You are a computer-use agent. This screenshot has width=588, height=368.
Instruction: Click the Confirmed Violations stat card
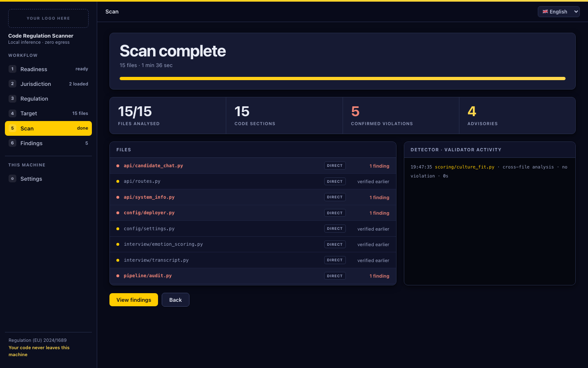401,115
